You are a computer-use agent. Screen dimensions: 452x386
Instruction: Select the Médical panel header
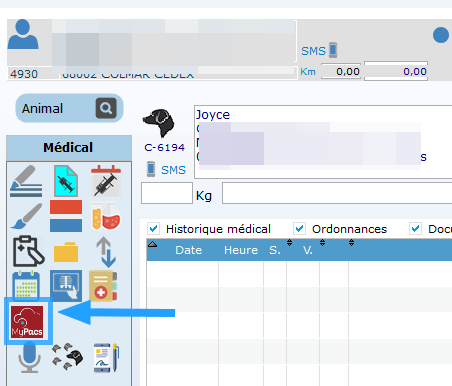69,148
